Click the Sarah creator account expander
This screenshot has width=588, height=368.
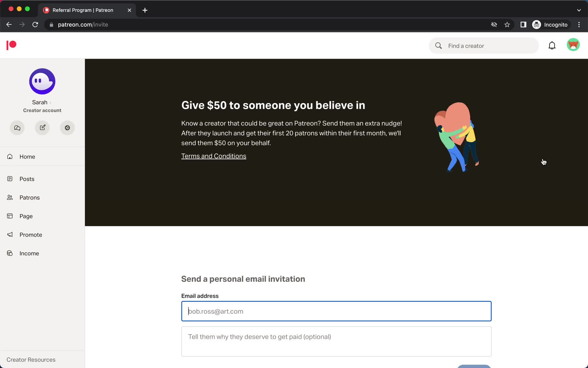(x=50, y=102)
